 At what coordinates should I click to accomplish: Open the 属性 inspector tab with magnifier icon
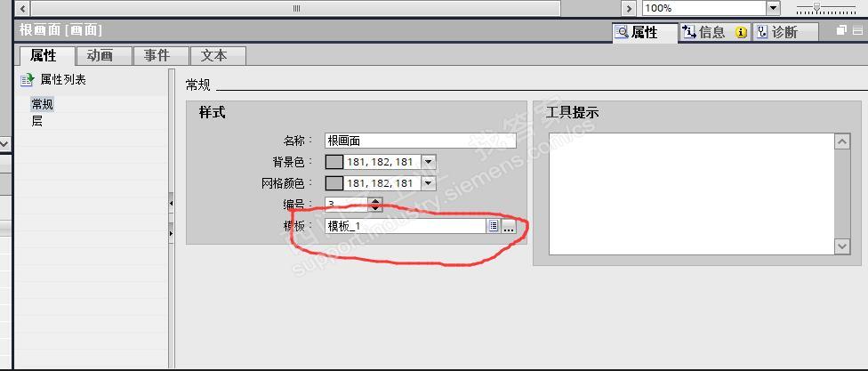645,32
